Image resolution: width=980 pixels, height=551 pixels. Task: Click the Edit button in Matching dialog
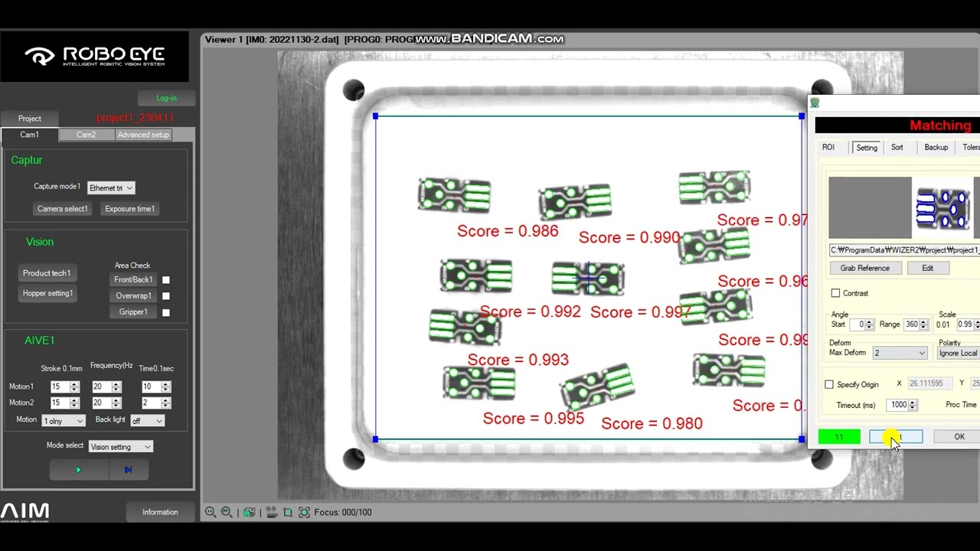(927, 269)
